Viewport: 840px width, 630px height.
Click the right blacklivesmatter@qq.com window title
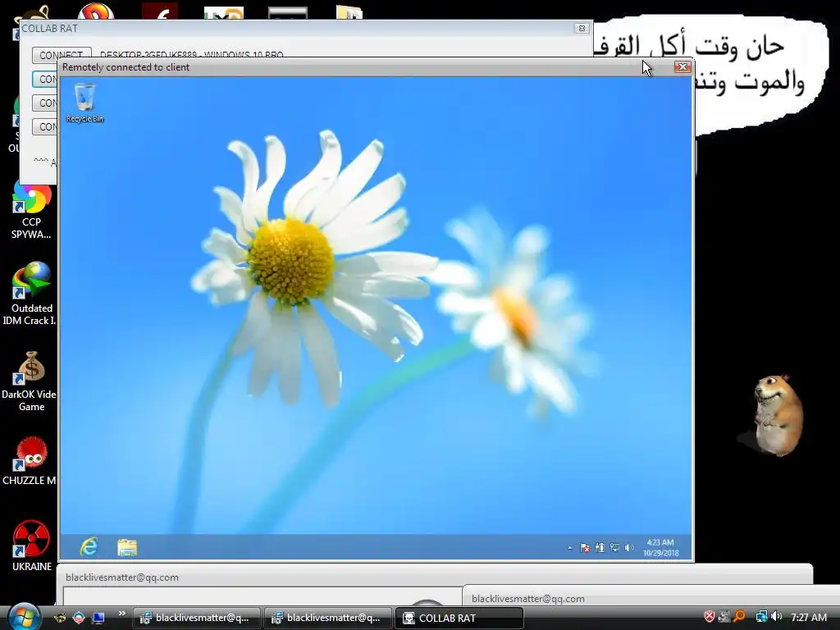pyautogui.click(x=528, y=599)
